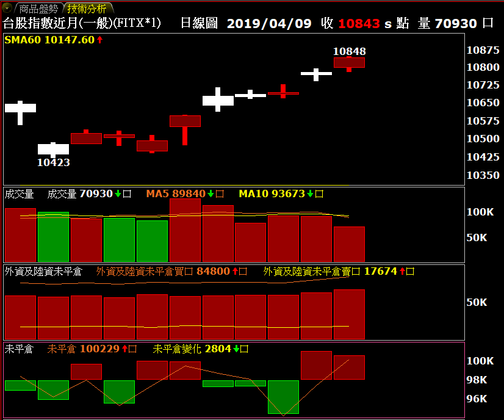
Task: Click the 100K volume axis label
Action: 480,212
